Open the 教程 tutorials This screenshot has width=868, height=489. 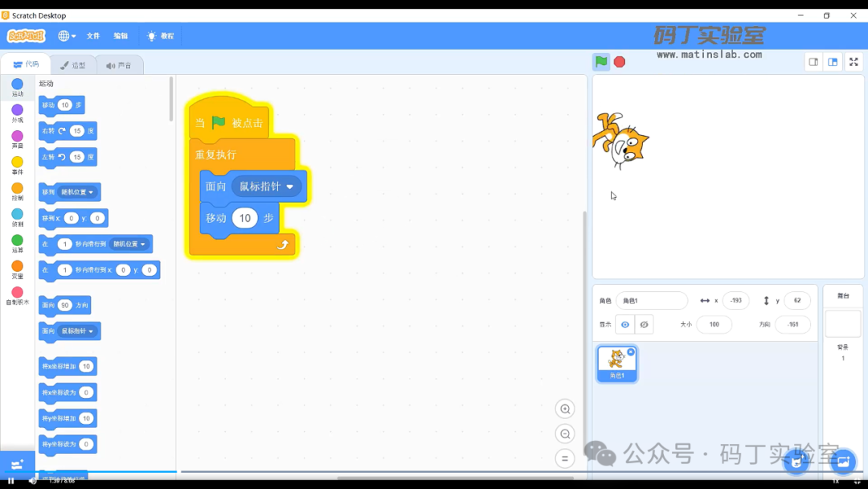tap(161, 35)
